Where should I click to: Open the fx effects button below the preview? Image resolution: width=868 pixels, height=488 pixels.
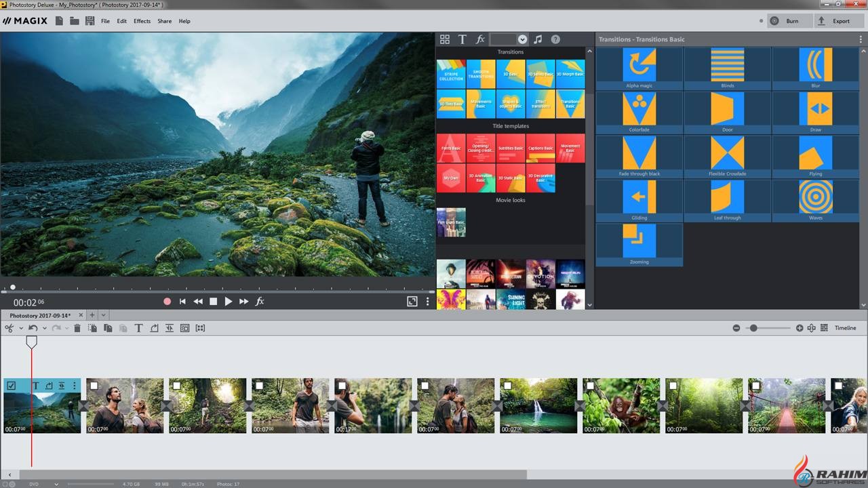pos(260,302)
